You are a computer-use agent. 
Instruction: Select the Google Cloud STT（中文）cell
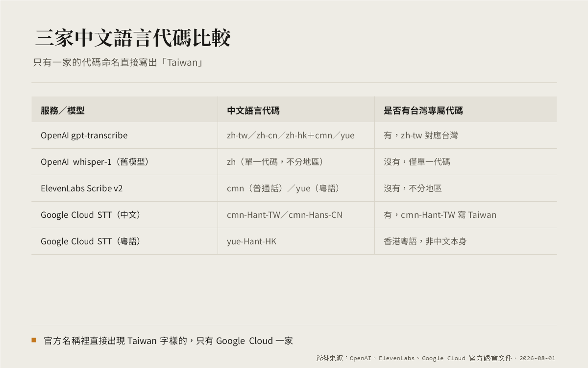(124, 215)
